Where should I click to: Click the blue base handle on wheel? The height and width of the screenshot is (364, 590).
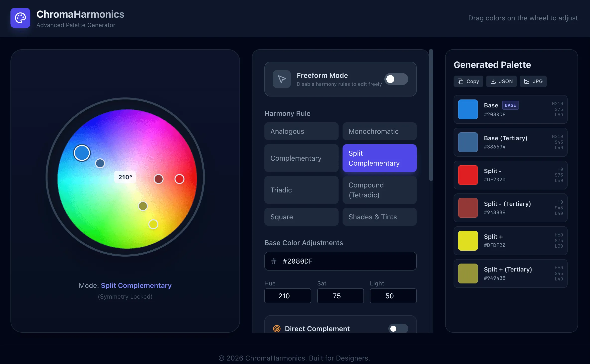tap(82, 153)
